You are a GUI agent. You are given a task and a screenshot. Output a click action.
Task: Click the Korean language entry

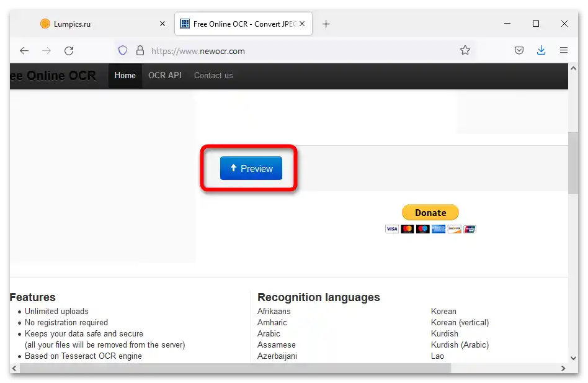tap(443, 312)
